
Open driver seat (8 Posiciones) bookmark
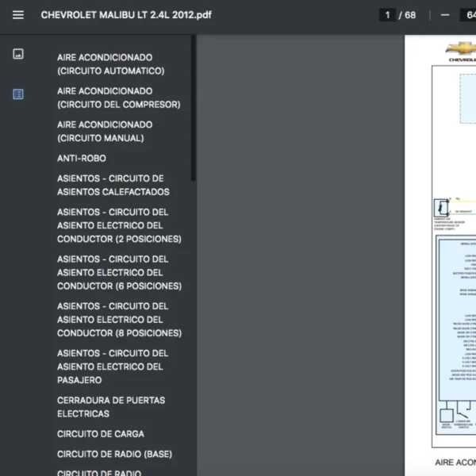[118, 320]
